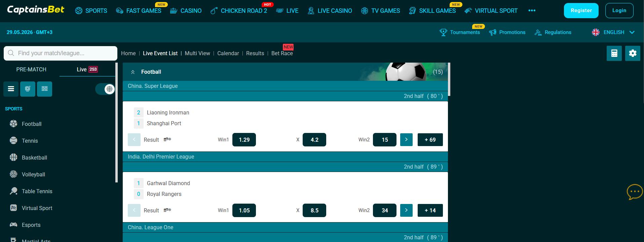Go to Results page
This screenshot has height=242, width=644.
(255, 53)
